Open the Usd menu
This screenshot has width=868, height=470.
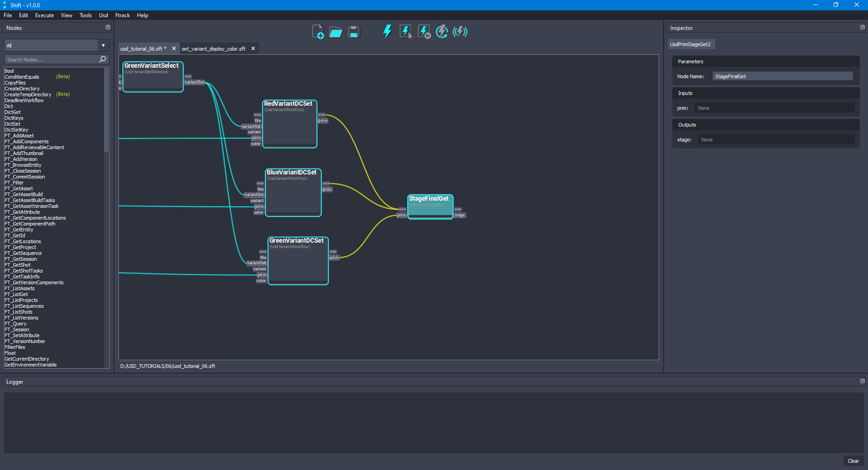103,15
